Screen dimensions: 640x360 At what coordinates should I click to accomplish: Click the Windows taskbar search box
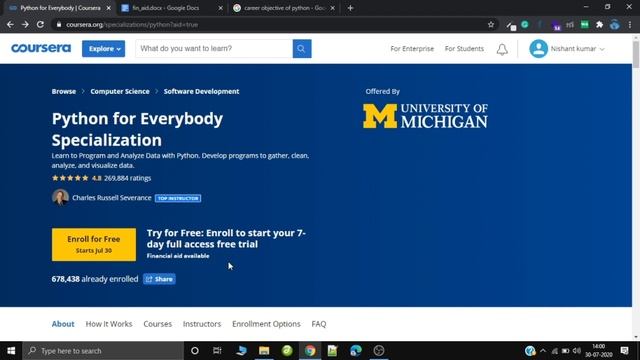pos(103,351)
